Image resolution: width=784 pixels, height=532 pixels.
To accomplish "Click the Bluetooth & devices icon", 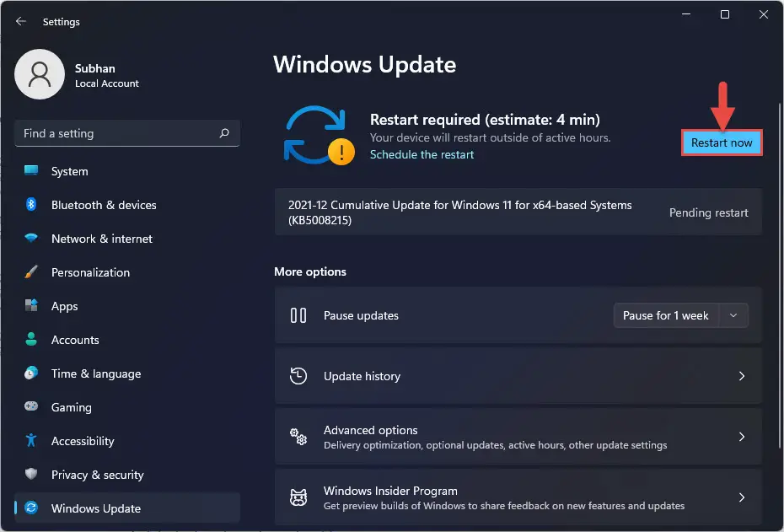I will click(31, 205).
